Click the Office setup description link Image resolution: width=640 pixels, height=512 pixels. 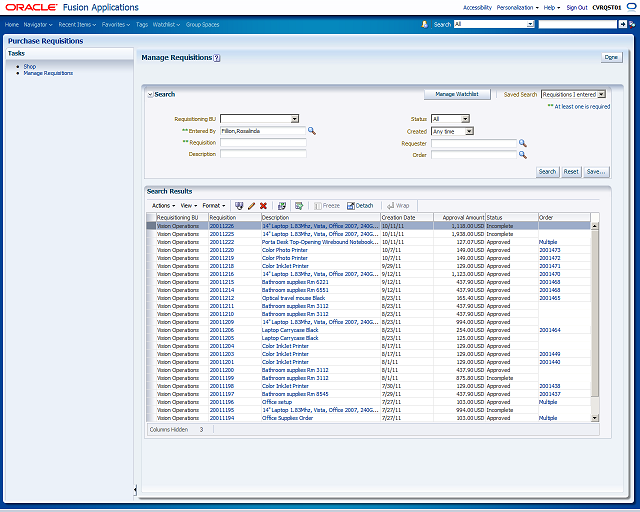[277, 402]
